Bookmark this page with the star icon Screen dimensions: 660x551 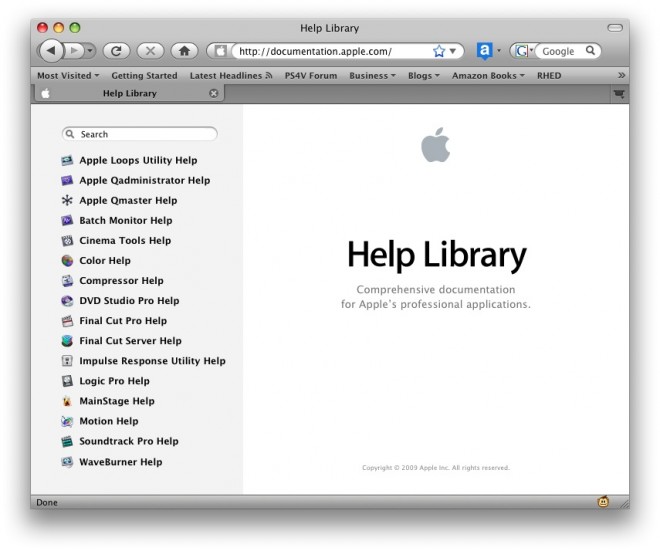(x=439, y=51)
